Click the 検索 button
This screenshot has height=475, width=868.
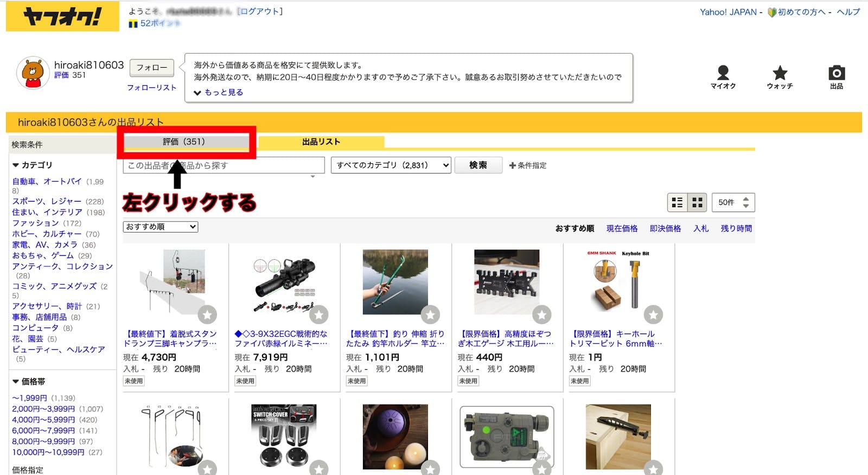(x=478, y=165)
